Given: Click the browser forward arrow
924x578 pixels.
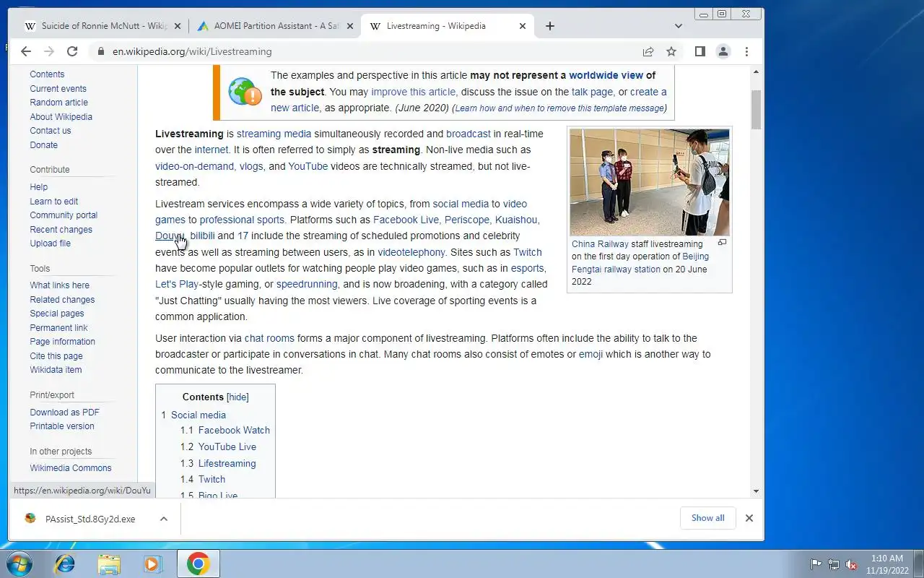Looking at the screenshot, I should click(49, 51).
